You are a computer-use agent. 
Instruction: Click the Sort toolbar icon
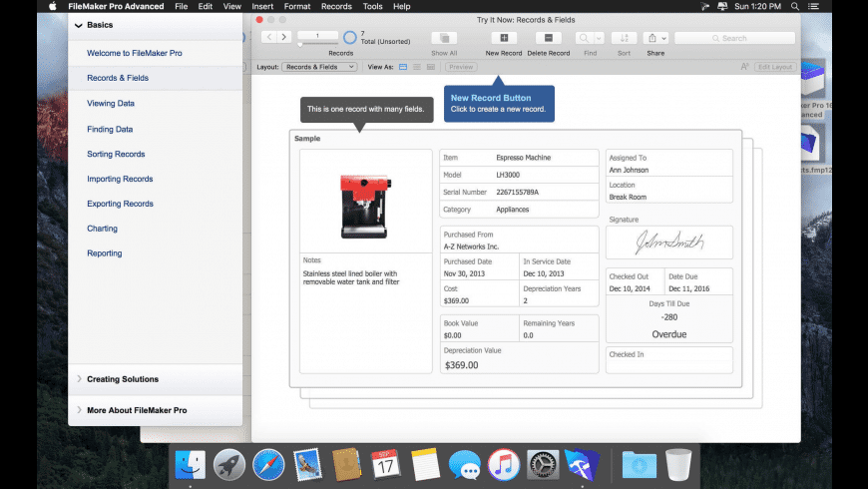coord(624,38)
